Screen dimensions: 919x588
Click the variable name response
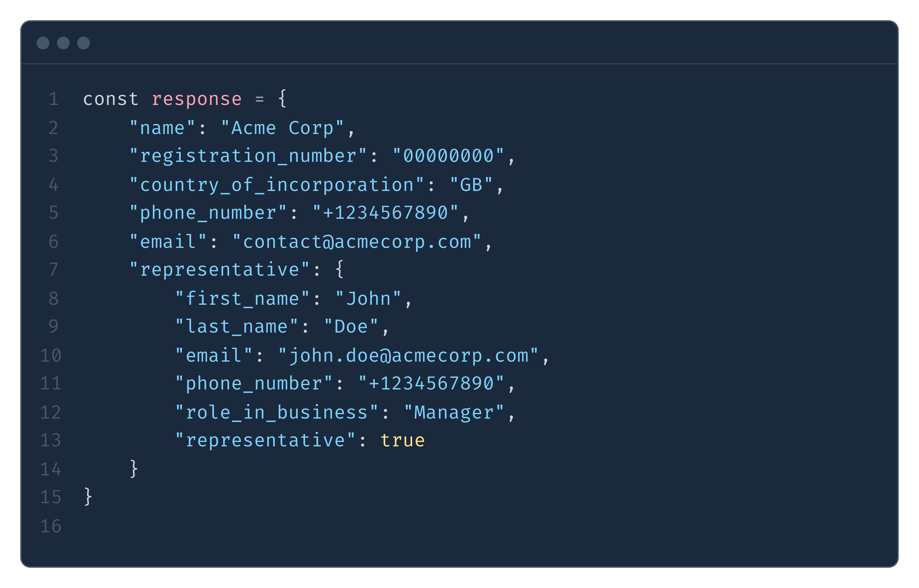point(197,99)
